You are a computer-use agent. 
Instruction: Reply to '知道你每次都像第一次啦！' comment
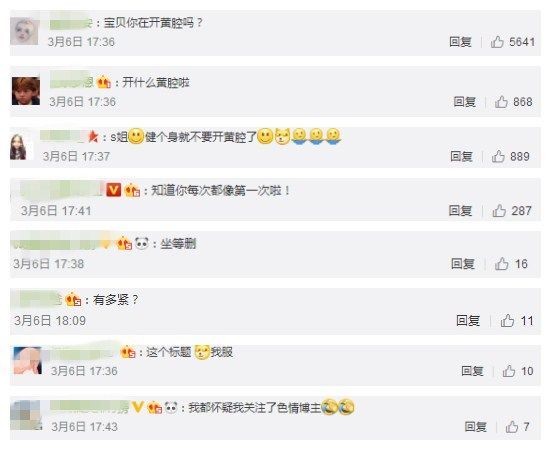pos(460,211)
